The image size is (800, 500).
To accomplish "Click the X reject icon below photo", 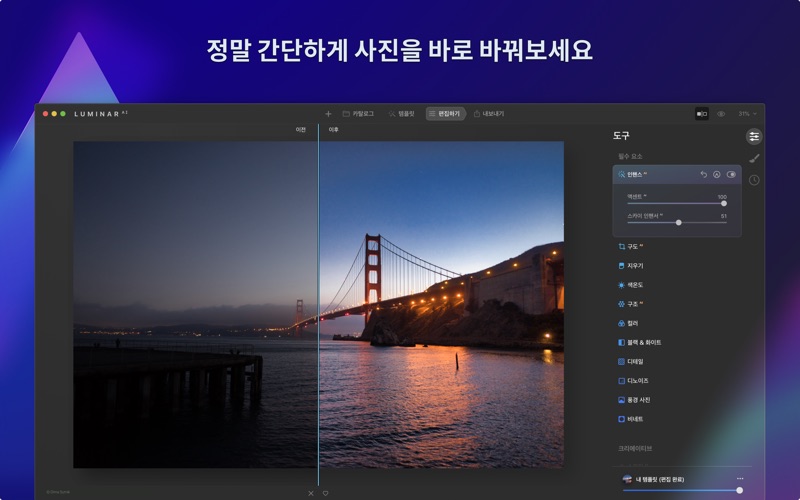I will click(311, 493).
